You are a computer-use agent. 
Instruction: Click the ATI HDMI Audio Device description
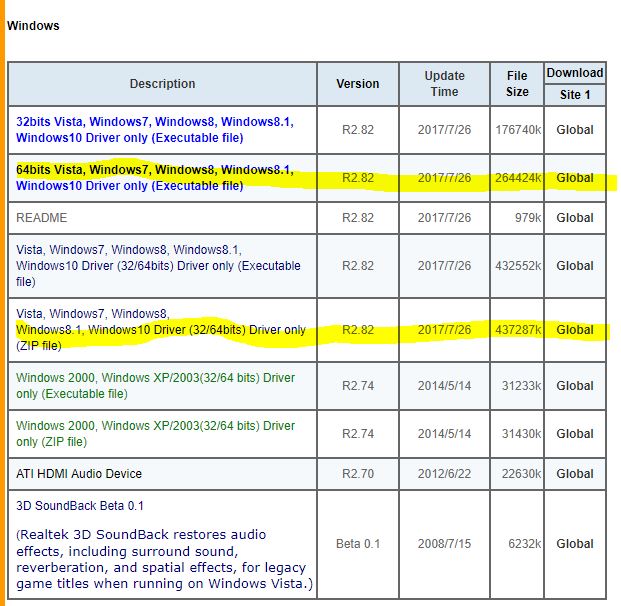pyautogui.click(x=79, y=473)
